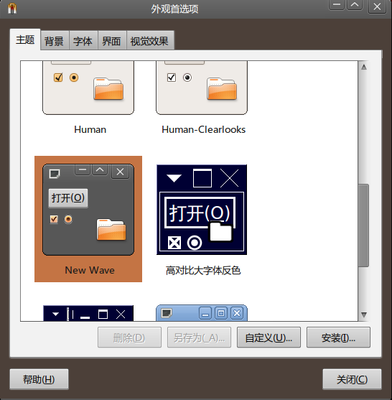Click the 安装(I)... button
Viewport: 392px width, 400px height.
coord(338,338)
